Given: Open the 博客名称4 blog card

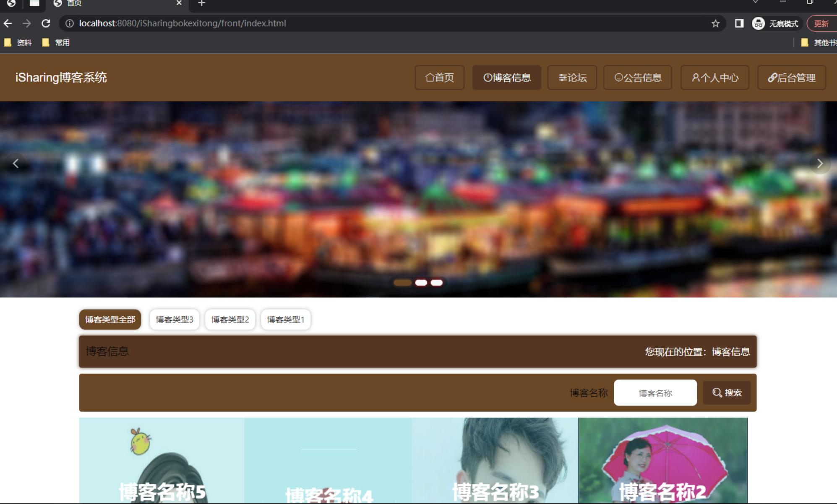Looking at the screenshot, I should click(328, 460).
